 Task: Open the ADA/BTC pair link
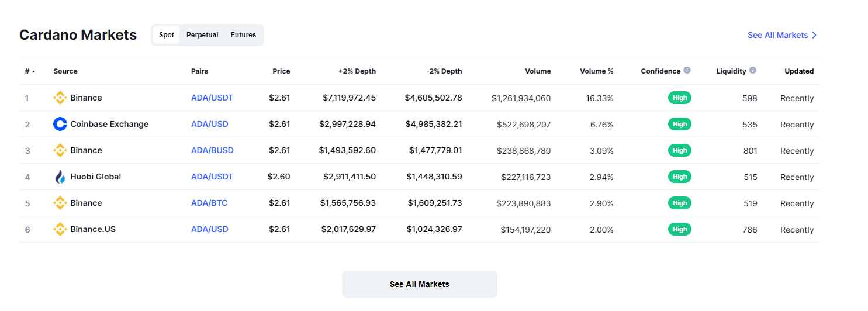point(209,203)
